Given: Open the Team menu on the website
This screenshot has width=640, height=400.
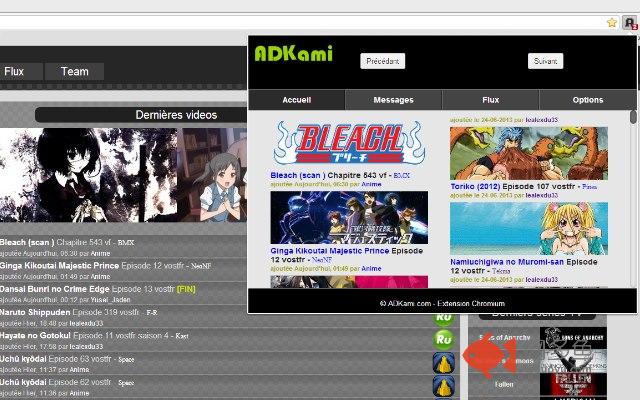Looking at the screenshot, I should pos(75,71).
